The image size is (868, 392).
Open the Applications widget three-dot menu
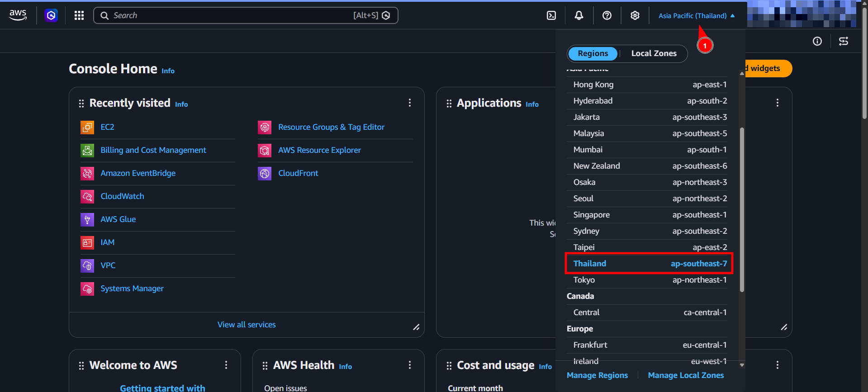(x=778, y=103)
